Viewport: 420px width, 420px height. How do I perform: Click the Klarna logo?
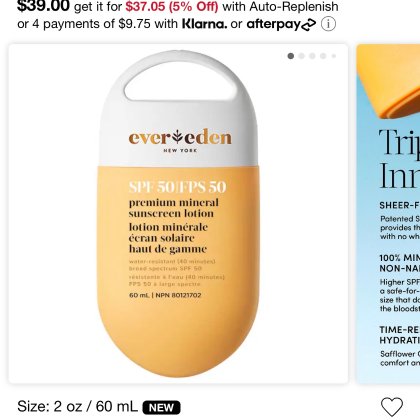click(204, 24)
